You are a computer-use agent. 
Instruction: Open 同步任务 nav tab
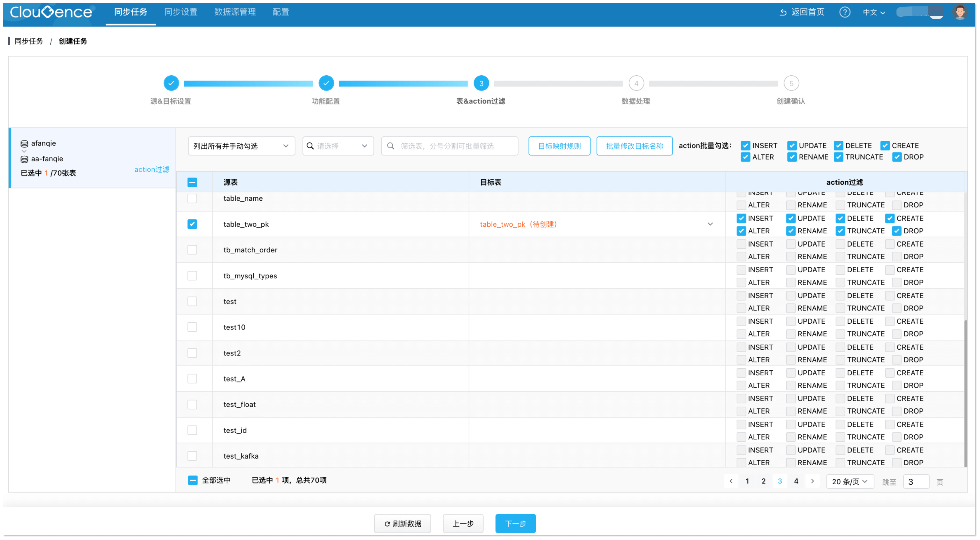coord(131,12)
